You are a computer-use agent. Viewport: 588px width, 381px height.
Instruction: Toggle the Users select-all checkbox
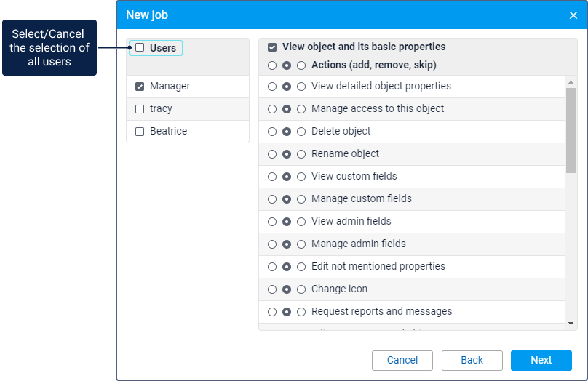coord(140,48)
